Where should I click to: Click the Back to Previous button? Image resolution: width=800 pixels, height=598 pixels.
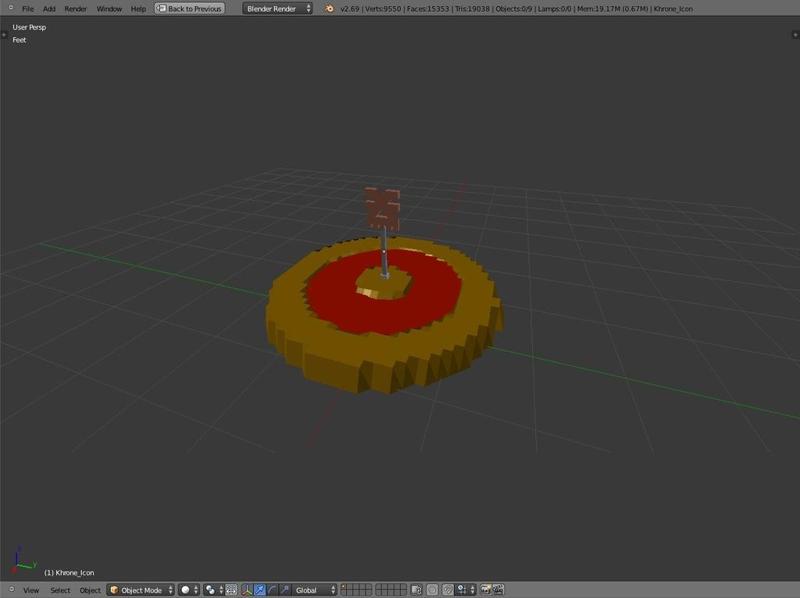tap(190, 9)
